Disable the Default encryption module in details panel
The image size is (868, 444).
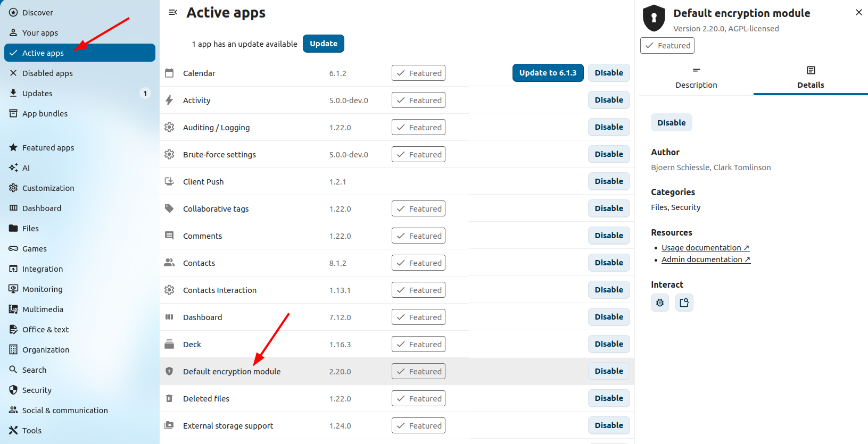point(671,122)
